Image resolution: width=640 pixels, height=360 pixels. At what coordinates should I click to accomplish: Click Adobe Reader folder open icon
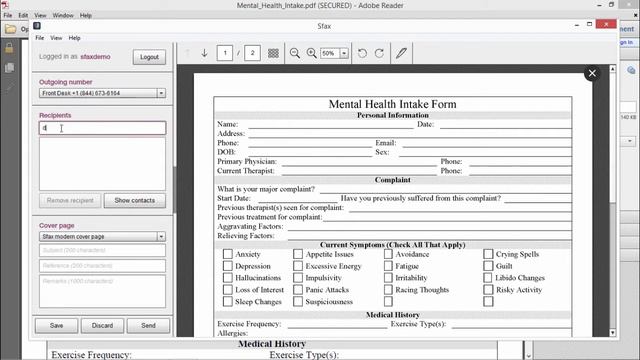tap(11, 29)
